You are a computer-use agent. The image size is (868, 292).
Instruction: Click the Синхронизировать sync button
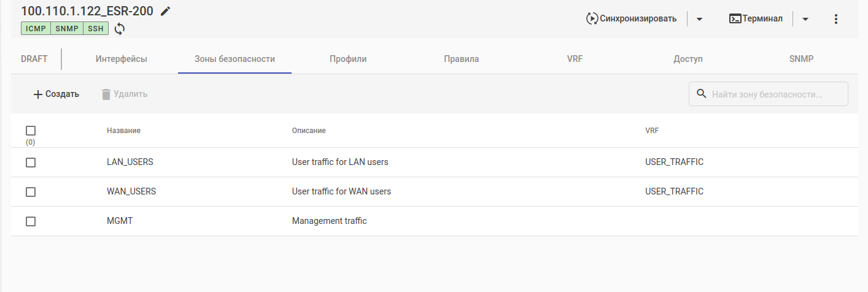(632, 18)
